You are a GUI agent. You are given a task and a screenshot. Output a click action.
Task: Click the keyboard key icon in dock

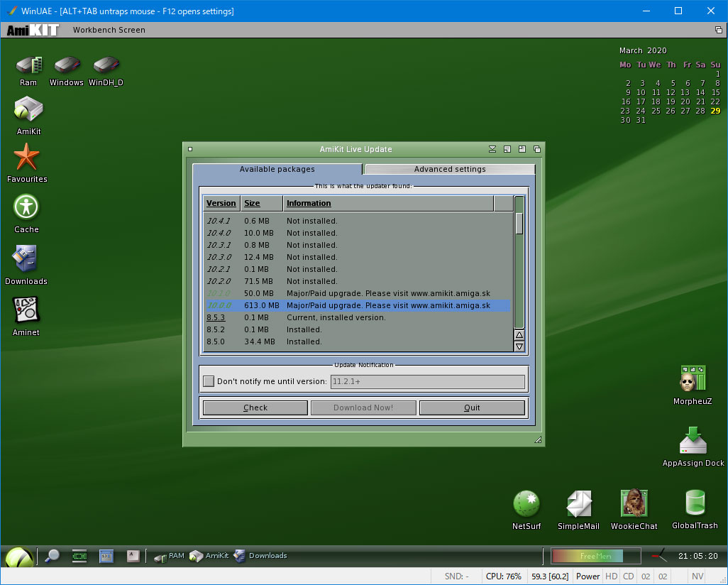click(x=133, y=556)
